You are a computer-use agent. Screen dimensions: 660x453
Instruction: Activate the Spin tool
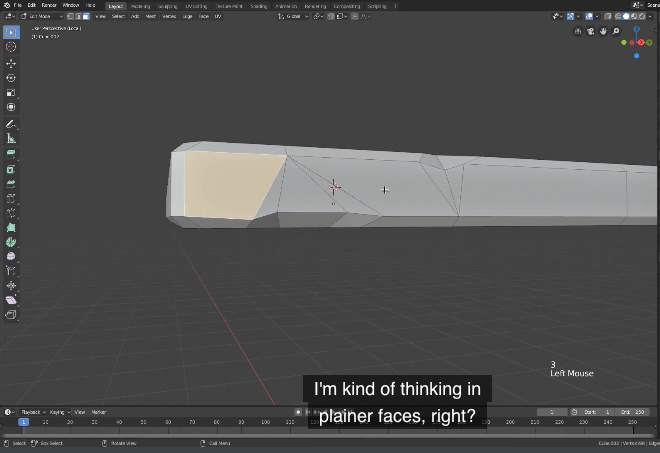(11, 242)
